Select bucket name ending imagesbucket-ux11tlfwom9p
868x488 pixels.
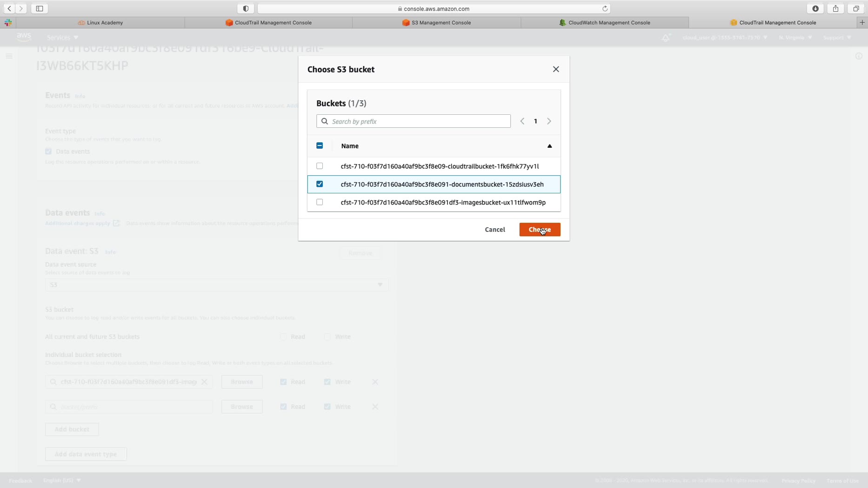443,203
